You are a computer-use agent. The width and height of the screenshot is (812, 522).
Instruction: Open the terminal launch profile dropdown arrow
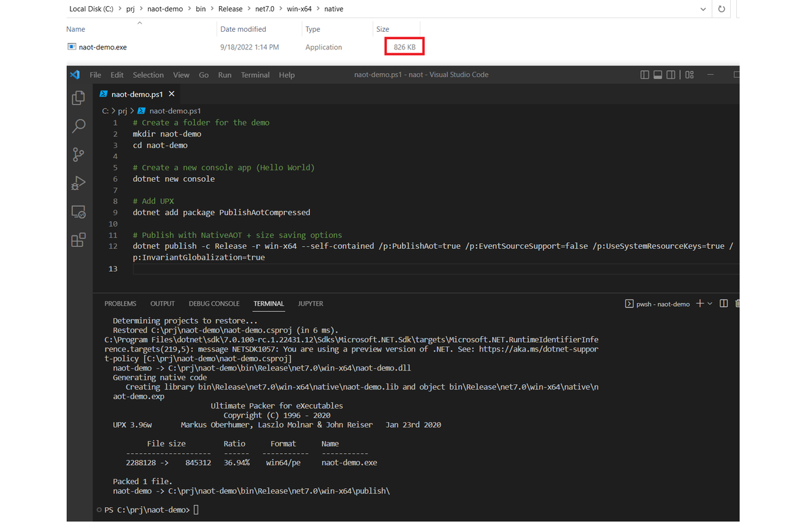(x=710, y=304)
